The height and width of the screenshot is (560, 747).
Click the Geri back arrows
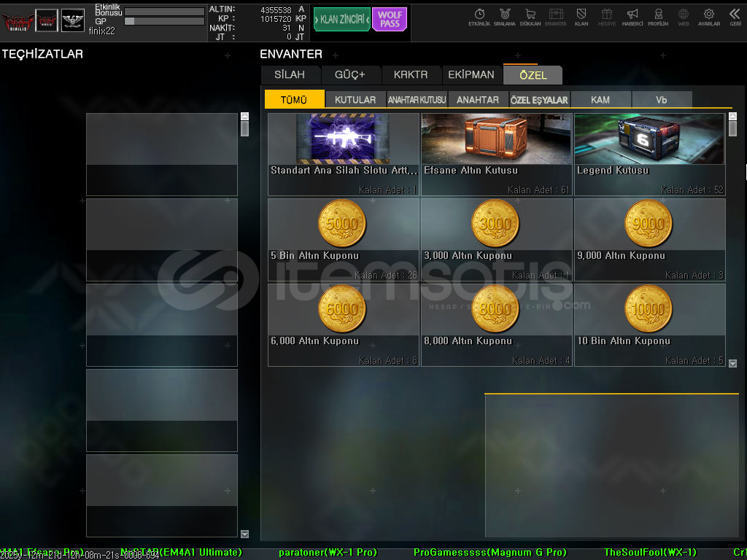(735, 16)
